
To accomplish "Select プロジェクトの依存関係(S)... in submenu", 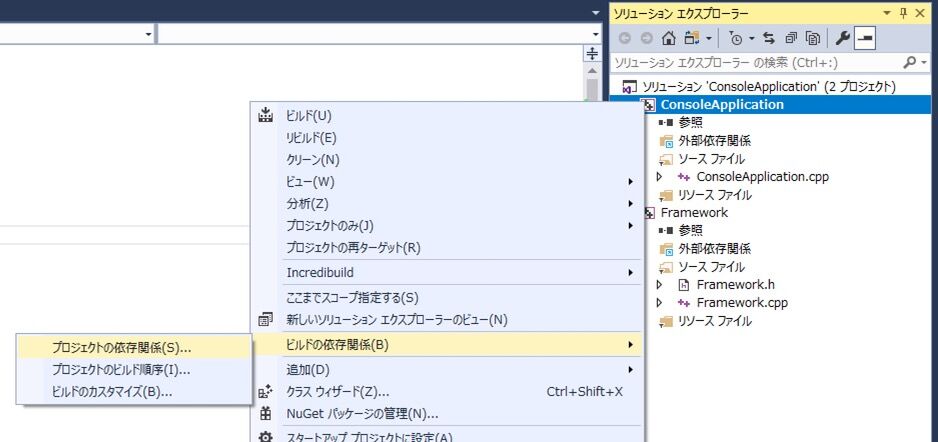I will pos(134,347).
